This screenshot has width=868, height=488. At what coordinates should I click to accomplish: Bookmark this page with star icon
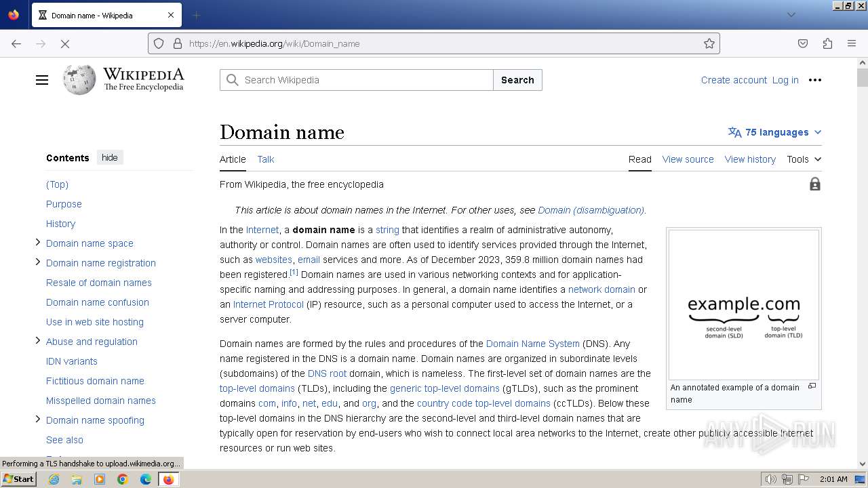tap(709, 43)
